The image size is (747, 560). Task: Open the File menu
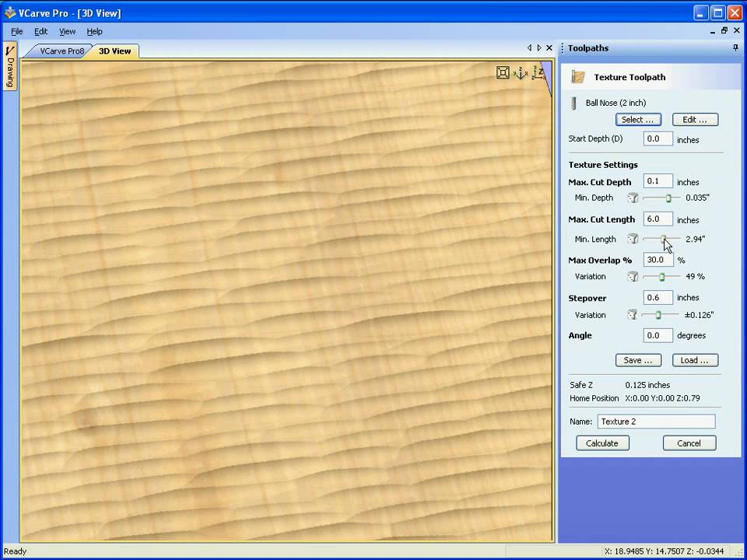(16, 31)
